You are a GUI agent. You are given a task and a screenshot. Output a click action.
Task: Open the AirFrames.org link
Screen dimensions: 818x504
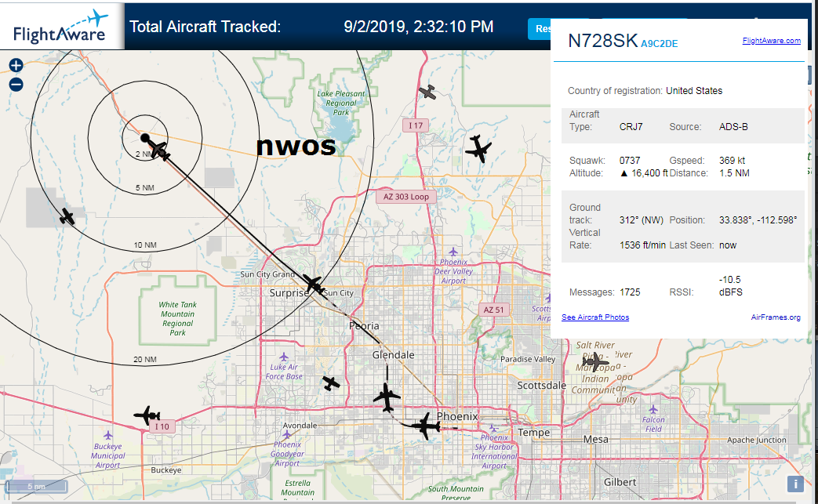point(775,317)
